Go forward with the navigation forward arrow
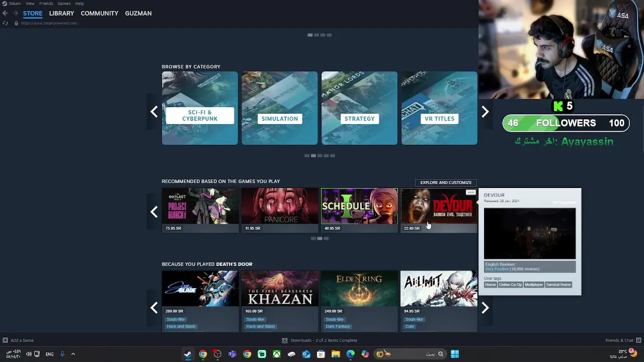Screen dimensions: 644x362 click(16, 13)
